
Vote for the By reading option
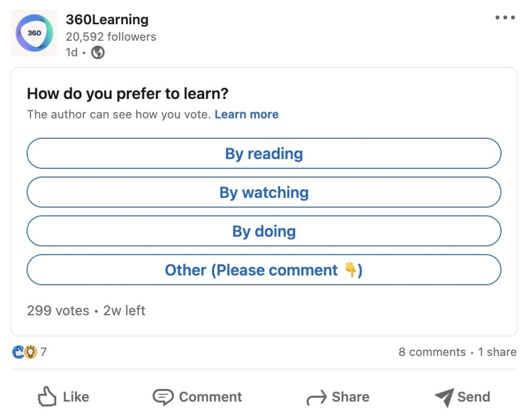(264, 153)
